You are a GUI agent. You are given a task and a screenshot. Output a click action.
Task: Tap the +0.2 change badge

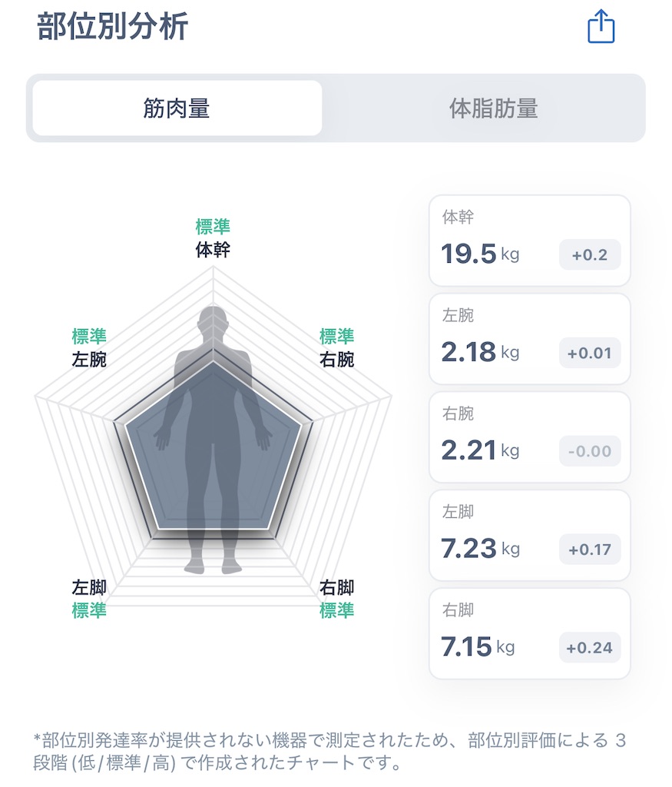(590, 255)
